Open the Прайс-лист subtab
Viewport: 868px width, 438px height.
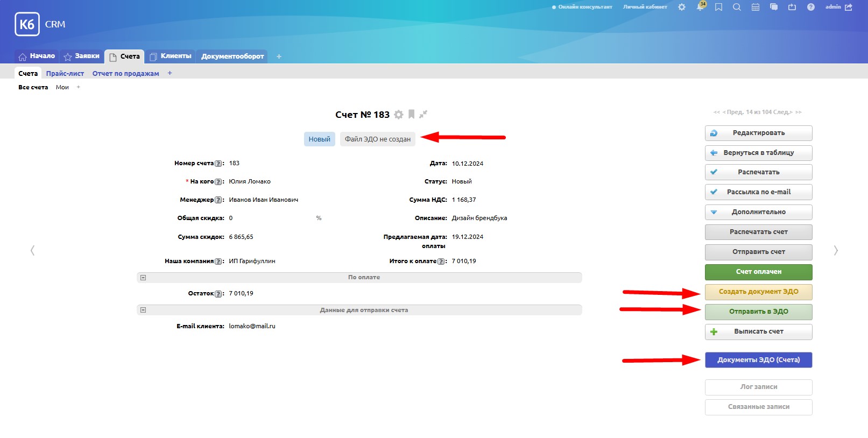point(65,74)
